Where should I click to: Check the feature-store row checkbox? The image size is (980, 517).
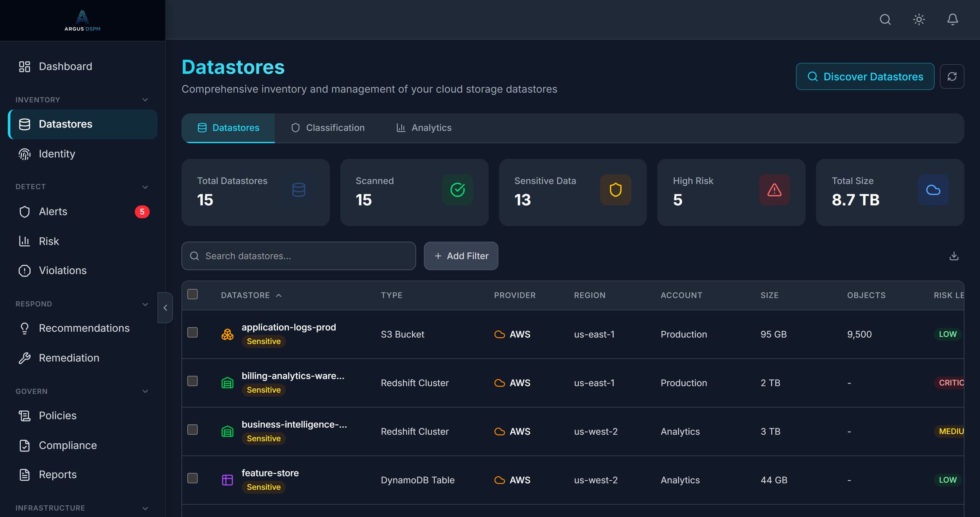192,478
